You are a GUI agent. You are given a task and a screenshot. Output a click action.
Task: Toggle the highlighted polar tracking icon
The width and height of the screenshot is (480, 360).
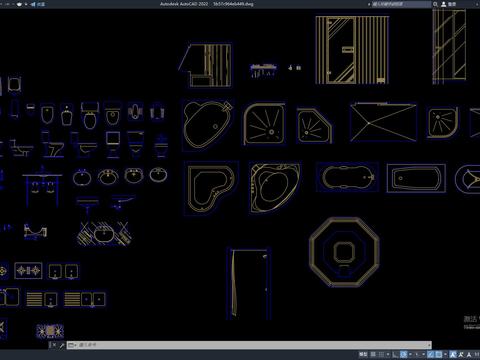[x=403, y=355]
